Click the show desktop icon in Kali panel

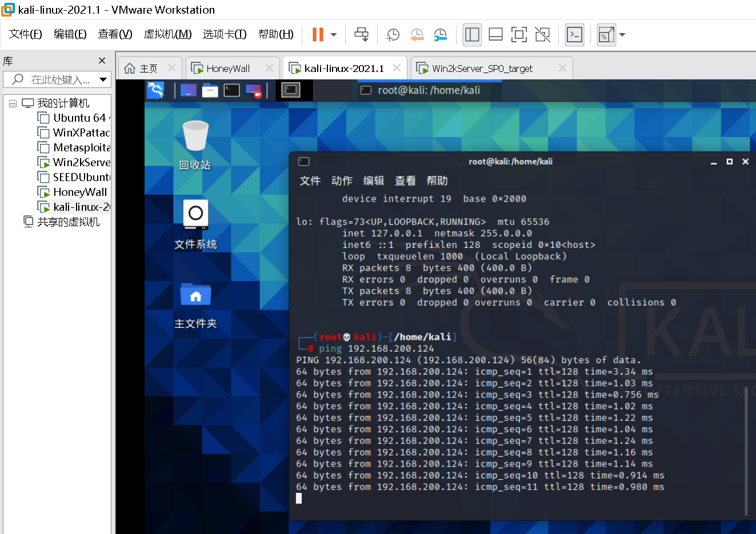pos(188,90)
